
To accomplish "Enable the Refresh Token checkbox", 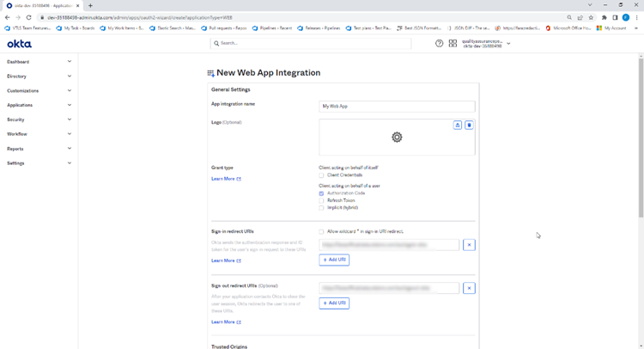I will 321,200.
